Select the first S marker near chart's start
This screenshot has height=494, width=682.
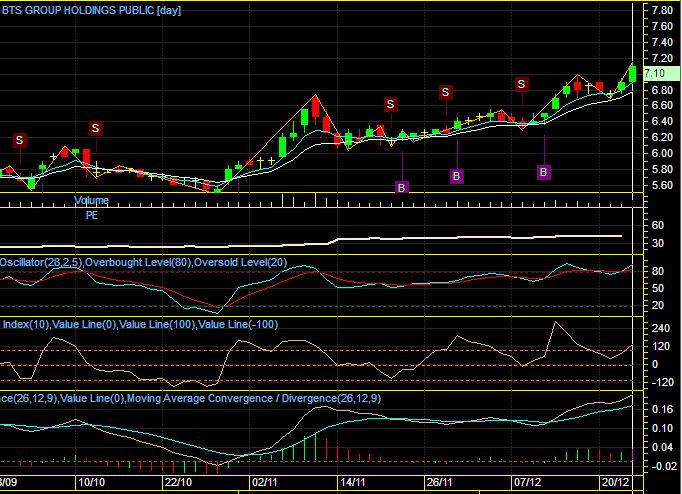point(19,140)
